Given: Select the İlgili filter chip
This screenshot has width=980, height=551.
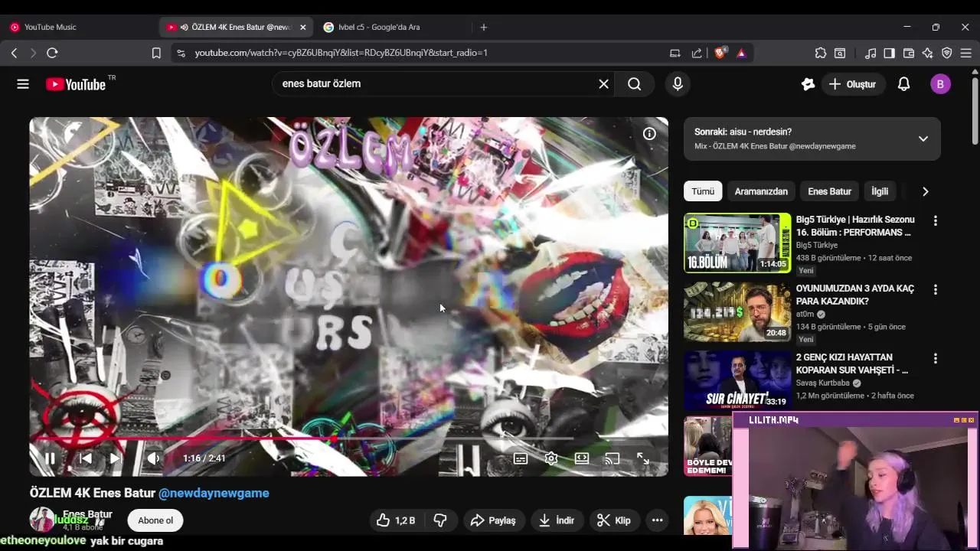Looking at the screenshot, I should [880, 191].
